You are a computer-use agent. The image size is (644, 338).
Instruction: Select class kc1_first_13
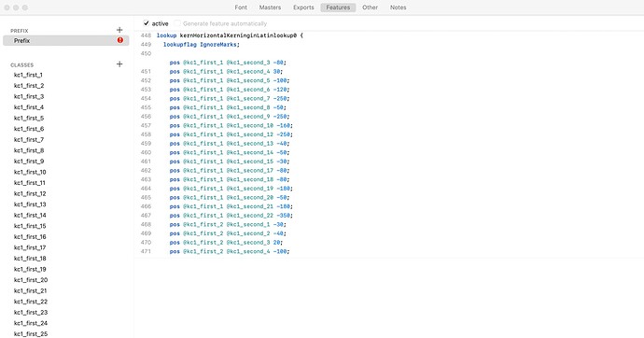point(30,204)
